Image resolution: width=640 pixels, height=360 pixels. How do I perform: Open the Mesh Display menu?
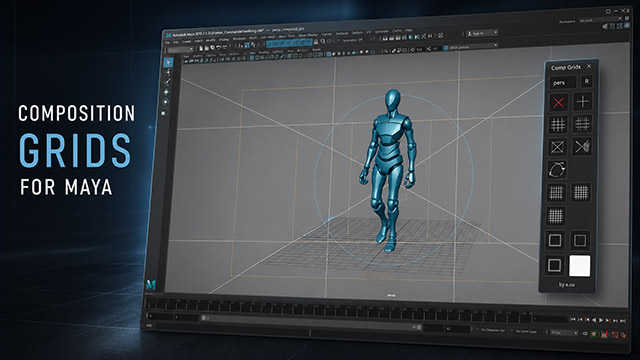coord(308,36)
